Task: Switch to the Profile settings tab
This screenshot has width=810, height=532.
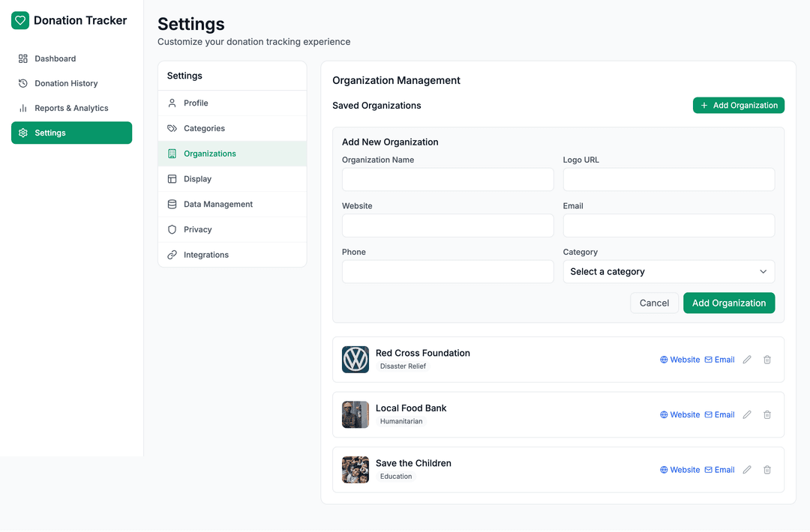Action: point(196,103)
